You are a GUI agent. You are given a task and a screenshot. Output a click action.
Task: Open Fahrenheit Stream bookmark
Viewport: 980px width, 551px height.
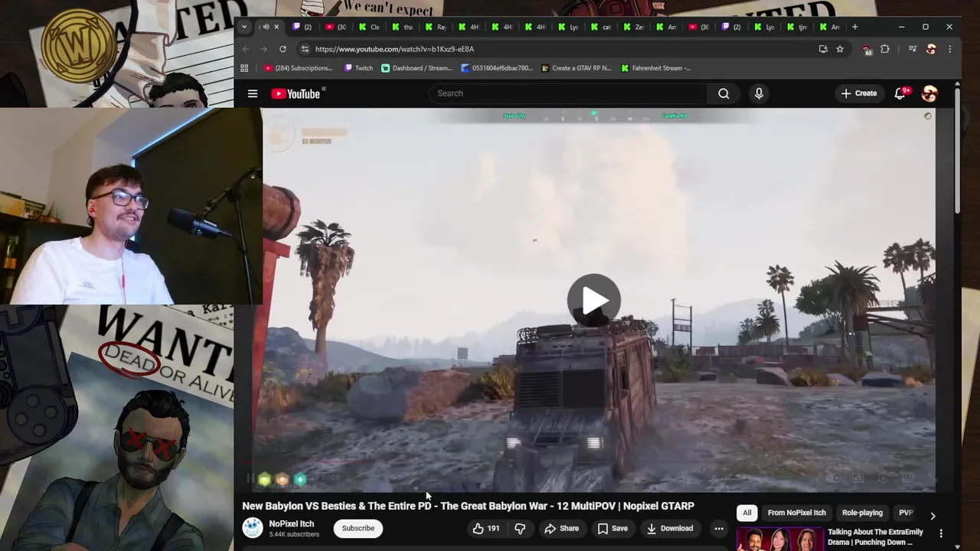(x=656, y=68)
